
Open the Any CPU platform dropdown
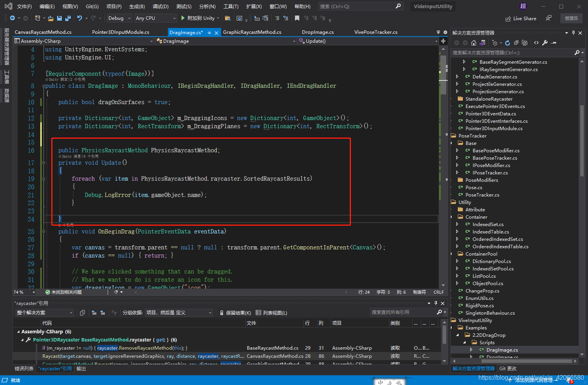tap(156, 18)
